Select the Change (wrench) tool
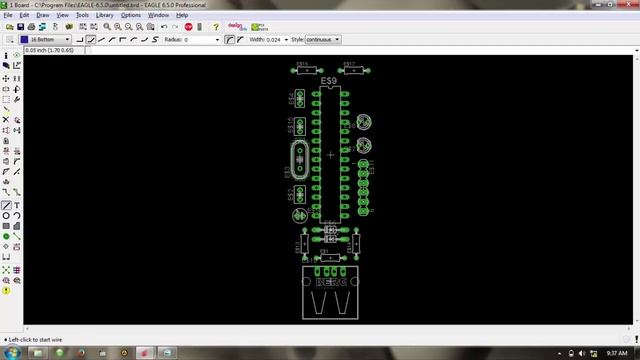 click(x=17, y=99)
